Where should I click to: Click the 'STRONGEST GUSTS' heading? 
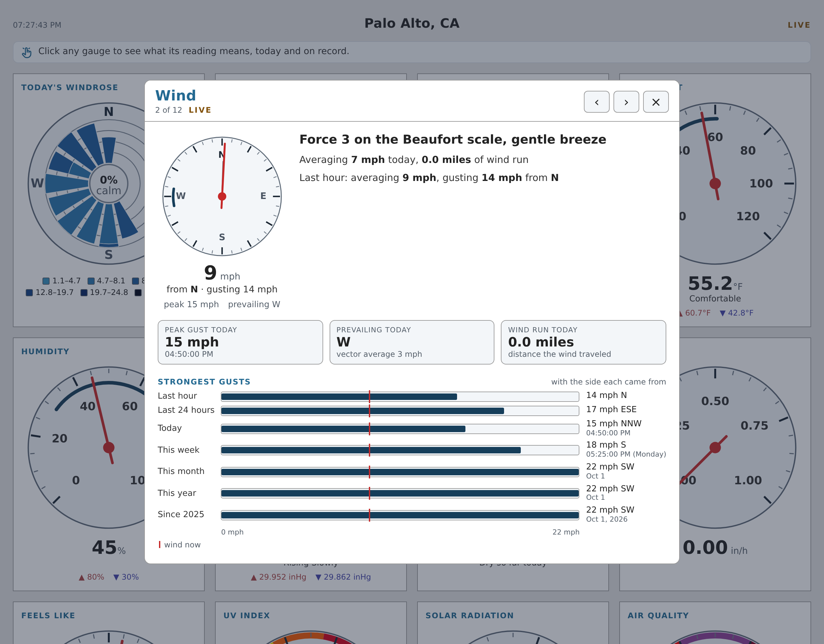coord(204,382)
